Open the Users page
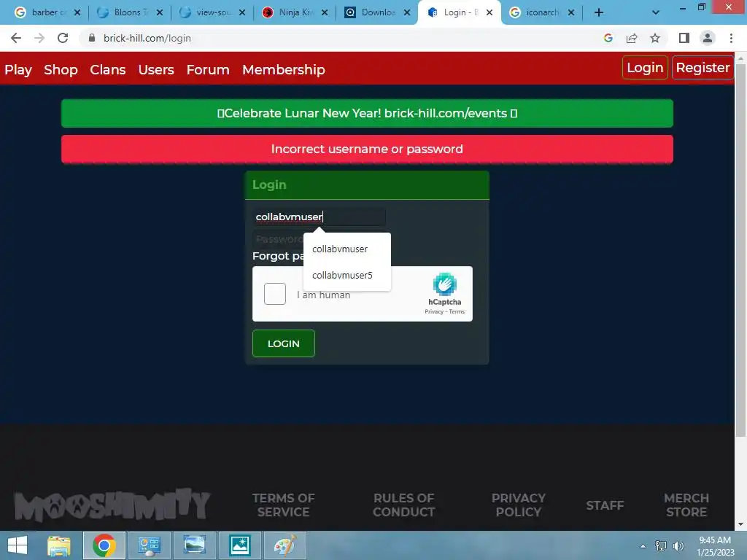The image size is (747, 560). click(x=156, y=69)
